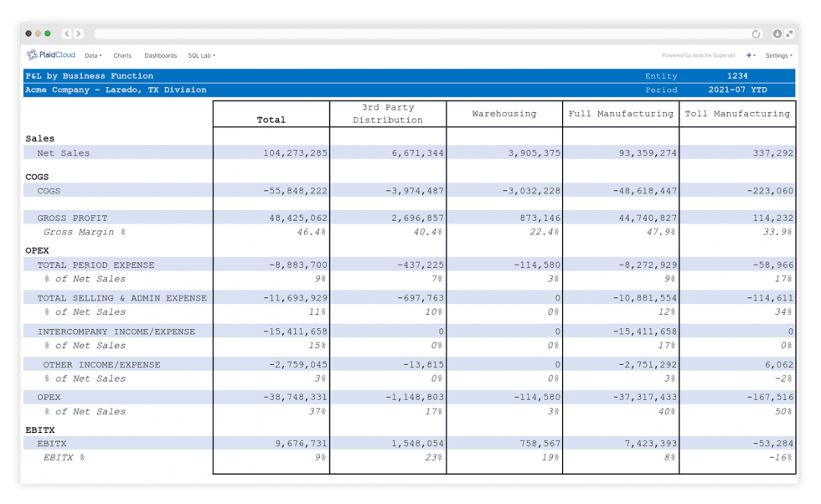Click the bold OPEX section heading
Screen dimensions: 821x504
click(x=37, y=250)
